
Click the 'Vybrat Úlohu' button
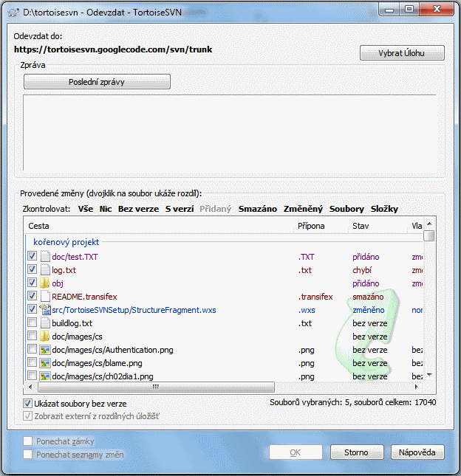(402, 53)
